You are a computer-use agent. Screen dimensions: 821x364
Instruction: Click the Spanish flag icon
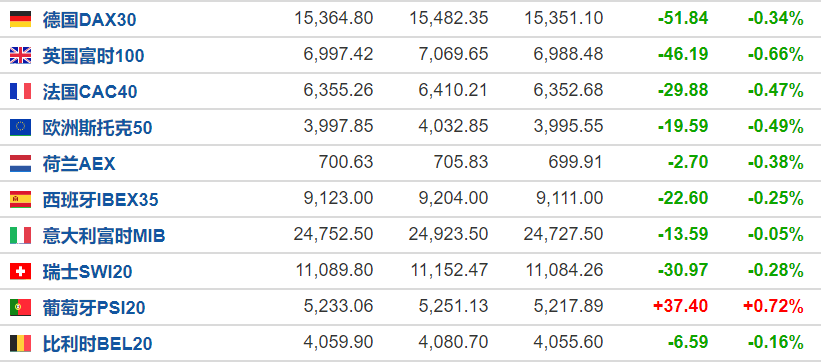point(20,200)
